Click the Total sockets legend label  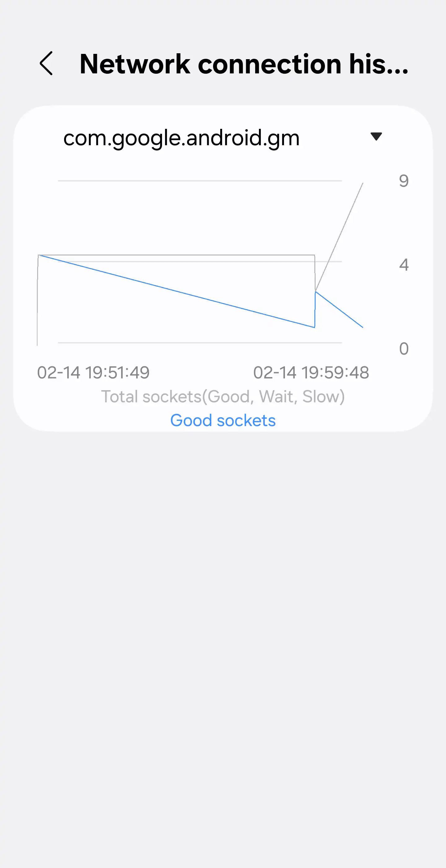pos(223,397)
